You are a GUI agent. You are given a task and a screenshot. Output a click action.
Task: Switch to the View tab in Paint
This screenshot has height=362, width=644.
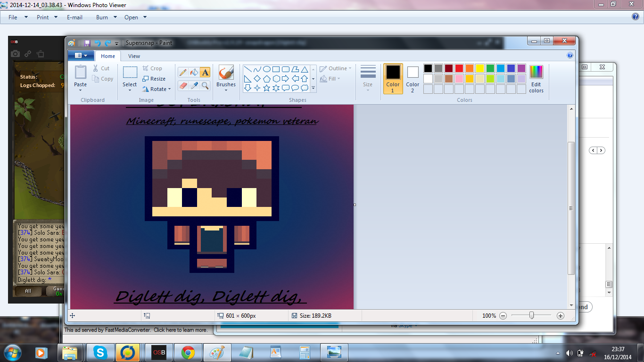click(134, 56)
